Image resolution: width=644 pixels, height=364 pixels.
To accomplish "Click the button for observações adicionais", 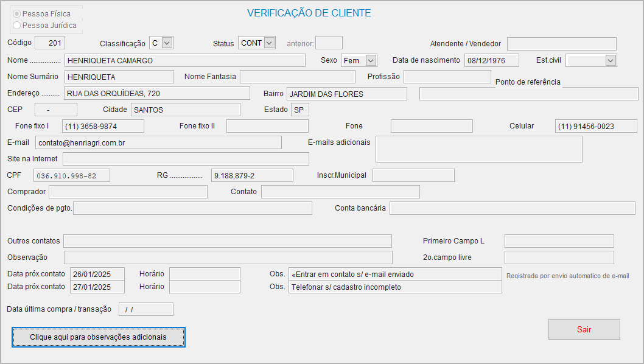I will [x=99, y=337].
